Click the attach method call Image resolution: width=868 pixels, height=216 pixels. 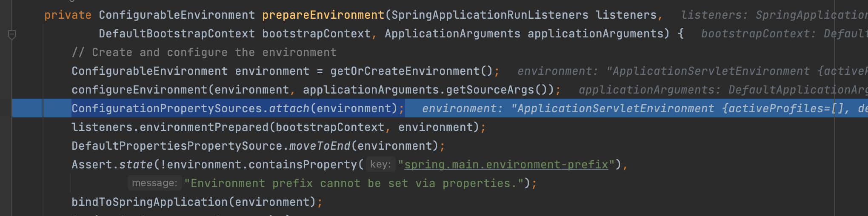pyautogui.click(x=289, y=109)
